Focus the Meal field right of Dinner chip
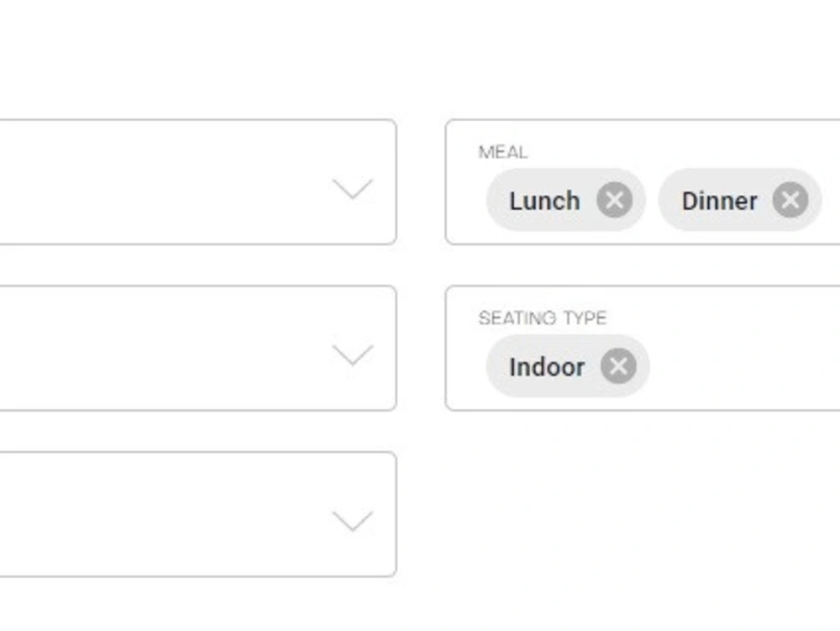Image resolution: width=840 pixels, height=631 pixels. 831,200
